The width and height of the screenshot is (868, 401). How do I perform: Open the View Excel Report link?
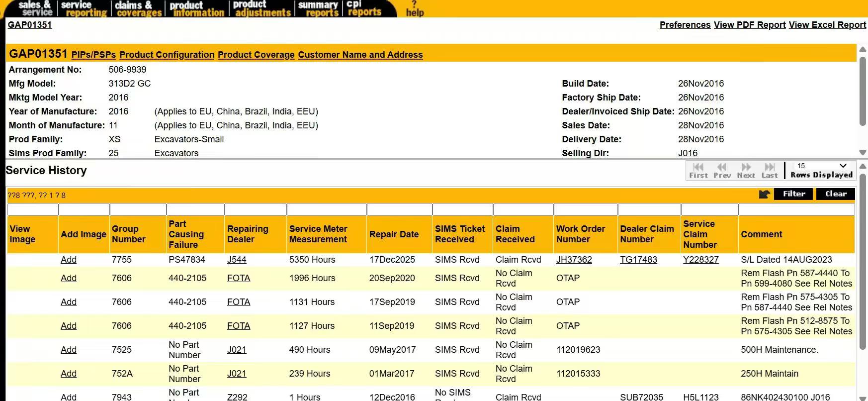click(x=827, y=25)
